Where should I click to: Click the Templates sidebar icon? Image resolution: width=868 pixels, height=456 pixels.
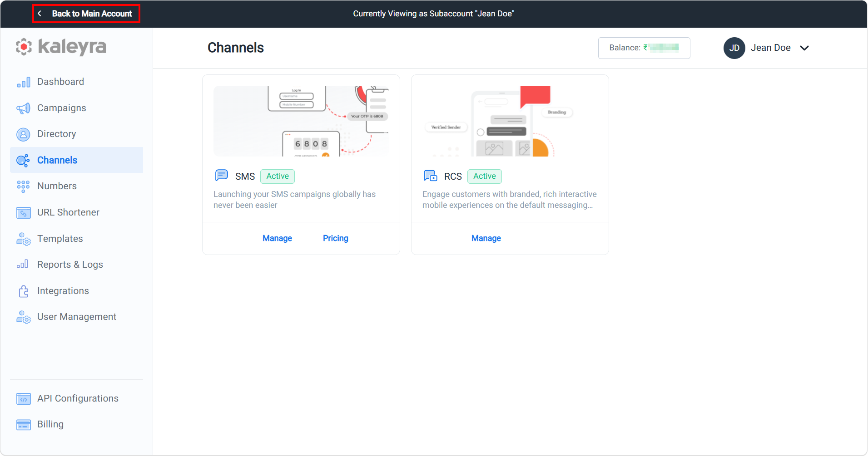24,239
